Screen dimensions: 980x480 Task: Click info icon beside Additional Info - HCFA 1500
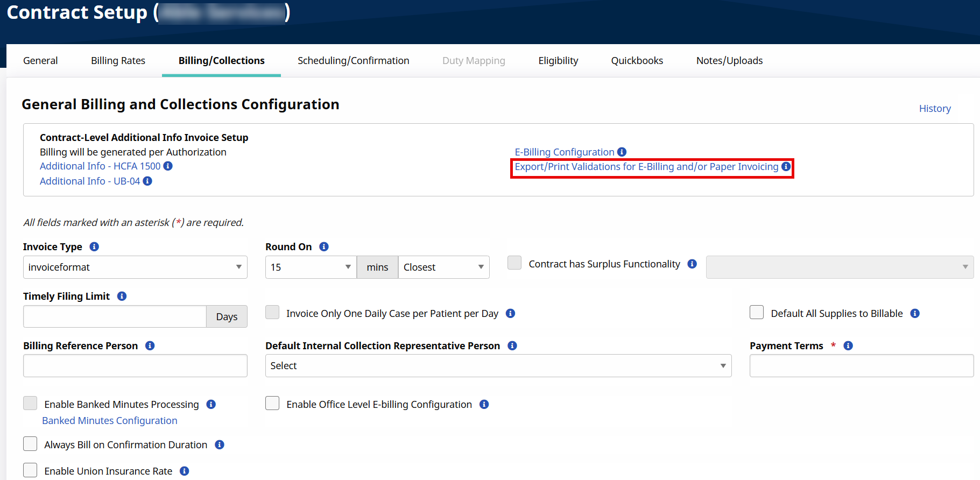(x=168, y=166)
